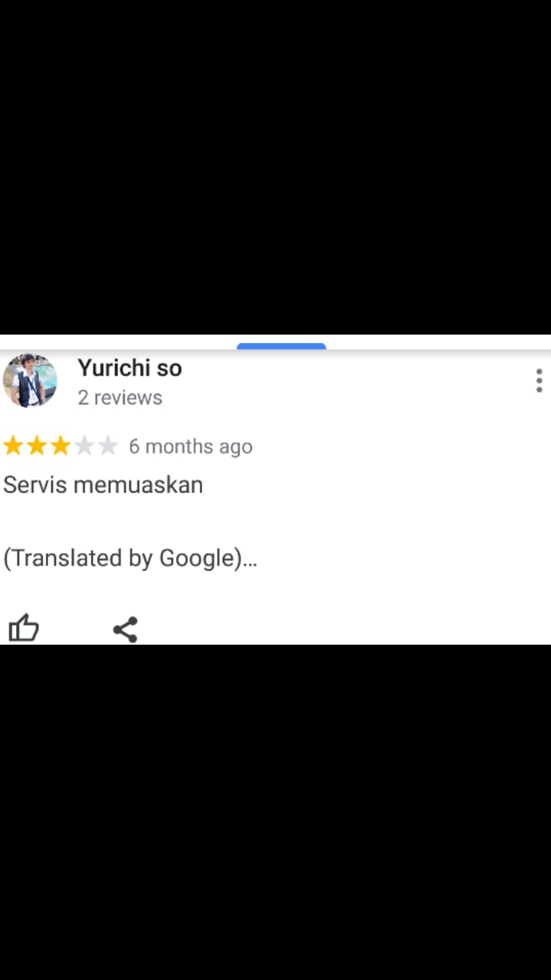Like the review with thumbs-up icon
The height and width of the screenshot is (980, 551).
(24, 629)
